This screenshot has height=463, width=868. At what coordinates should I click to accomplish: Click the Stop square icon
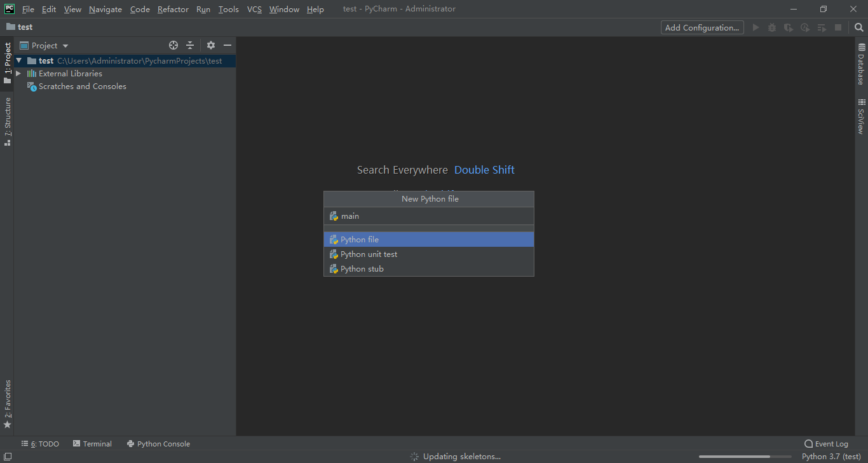click(838, 27)
